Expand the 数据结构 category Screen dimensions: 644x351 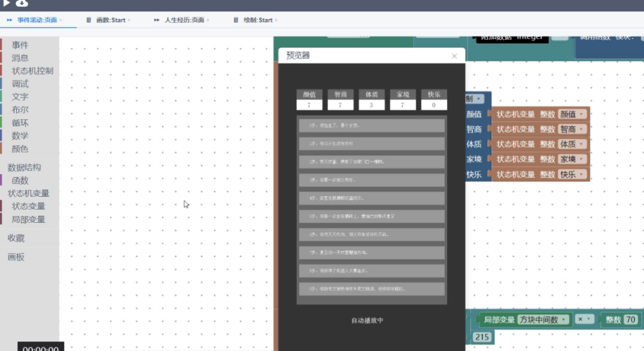click(x=24, y=167)
